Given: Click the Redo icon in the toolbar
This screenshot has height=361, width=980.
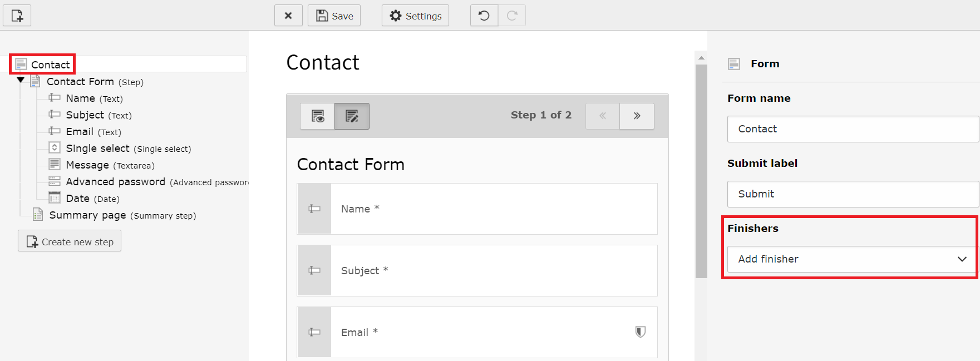Looking at the screenshot, I should (512, 15).
